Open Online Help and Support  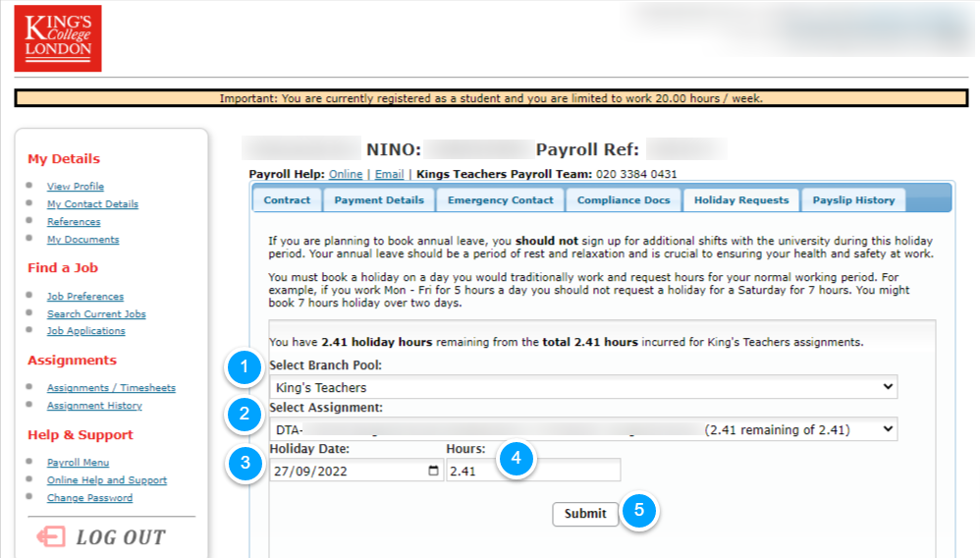(x=107, y=479)
